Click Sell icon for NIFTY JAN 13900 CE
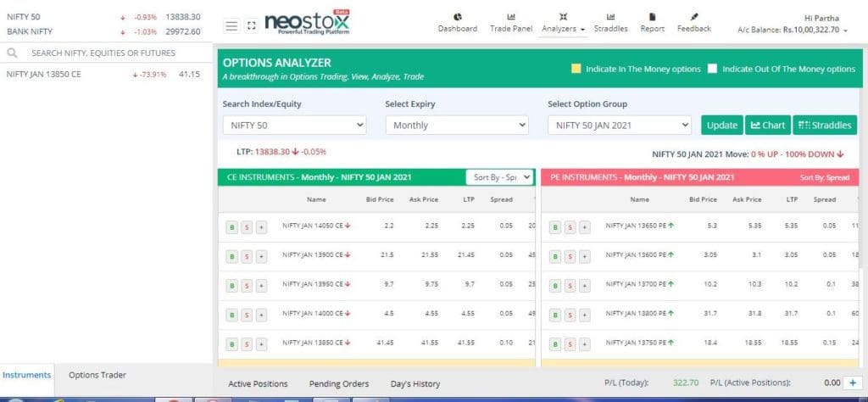Viewport: 868px width, 402px height. (247, 256)
